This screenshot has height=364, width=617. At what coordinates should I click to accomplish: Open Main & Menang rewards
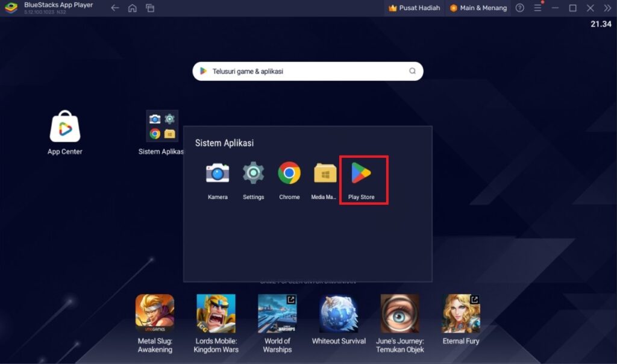478,8
